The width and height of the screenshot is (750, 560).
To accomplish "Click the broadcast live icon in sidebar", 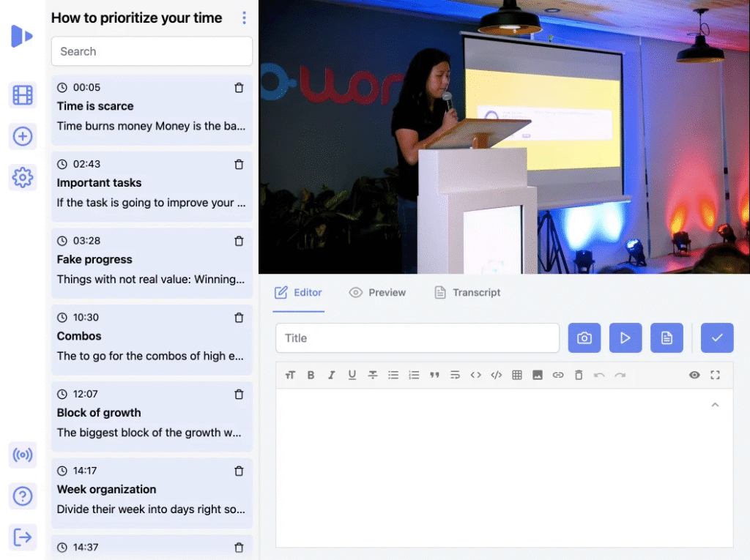I will [x=23, y=455].
